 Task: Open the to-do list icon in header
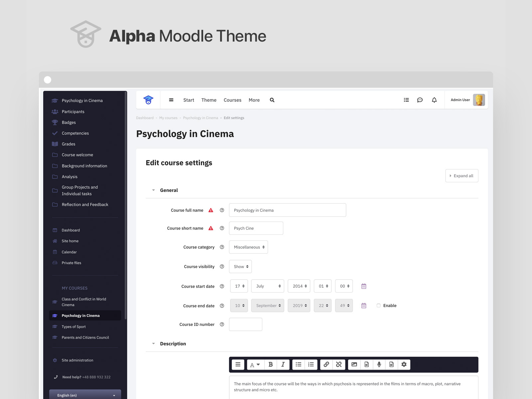tap(406, 100)
